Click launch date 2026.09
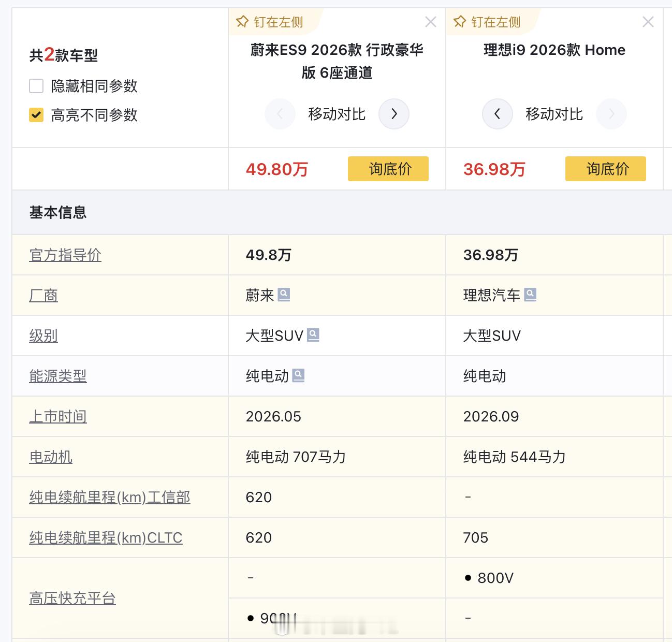Viewport: 672px width, 642px height. (491, 416)
